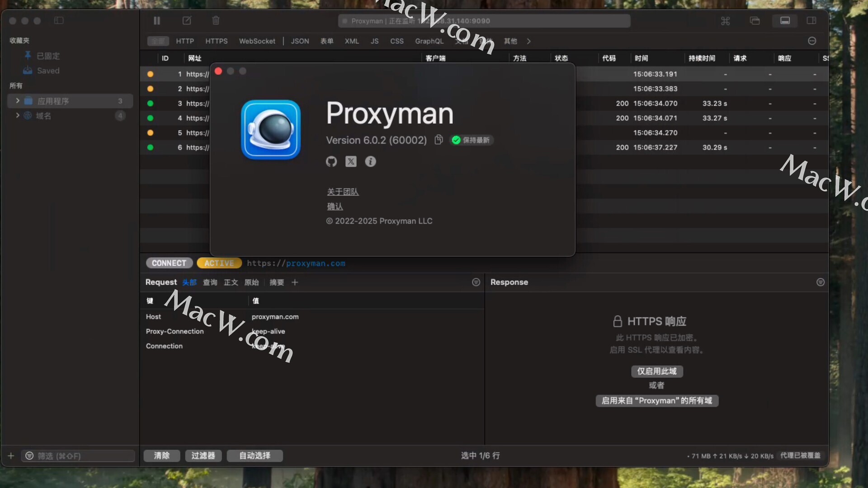Select the WebSocket filter tab

tap(257, 41)
